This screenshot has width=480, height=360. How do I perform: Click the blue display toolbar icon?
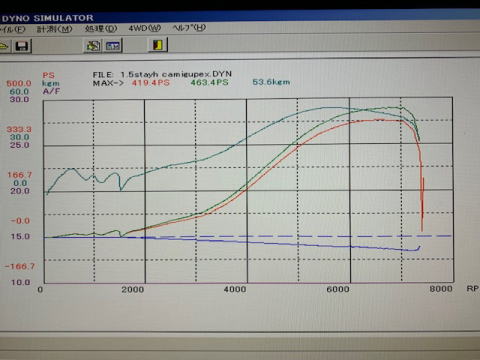(x=113, y=45)
